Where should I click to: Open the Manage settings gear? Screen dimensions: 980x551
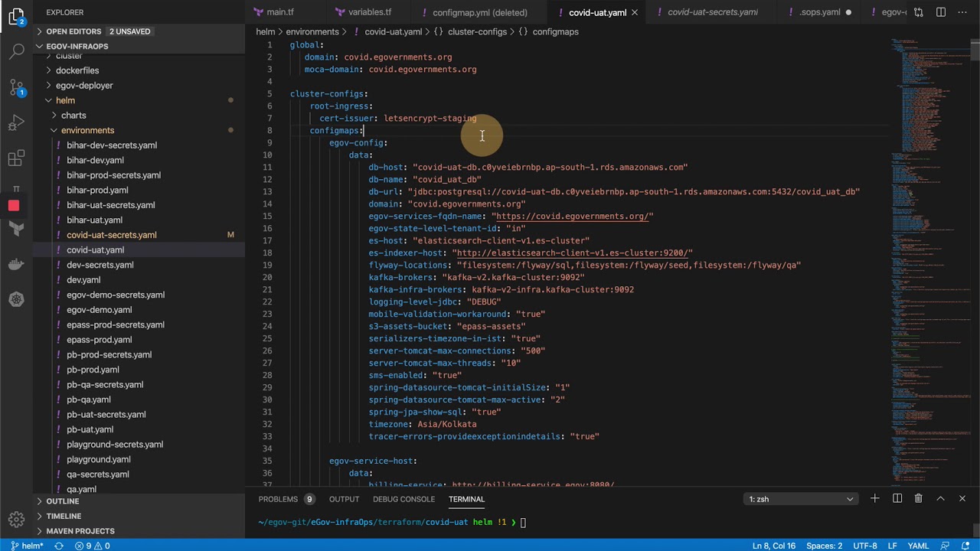(x=16, y=520)
